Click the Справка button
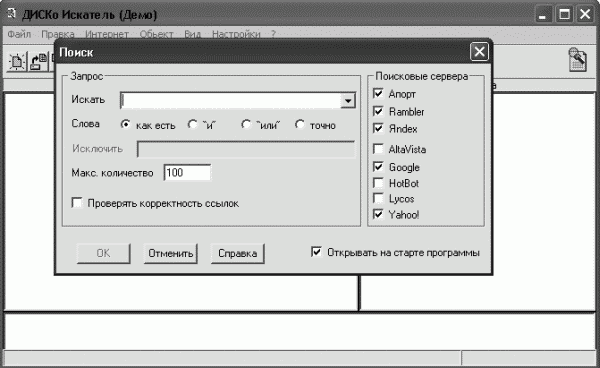 click(238, 253)
